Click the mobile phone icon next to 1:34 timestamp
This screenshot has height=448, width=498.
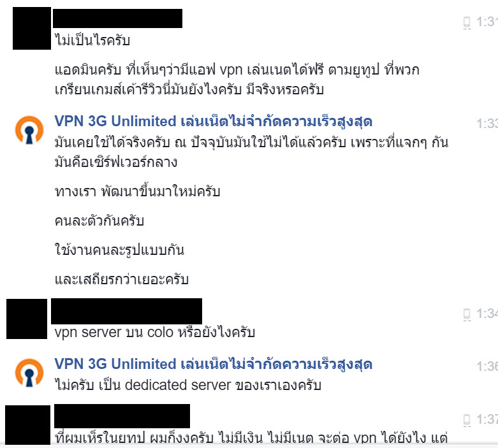467,314
